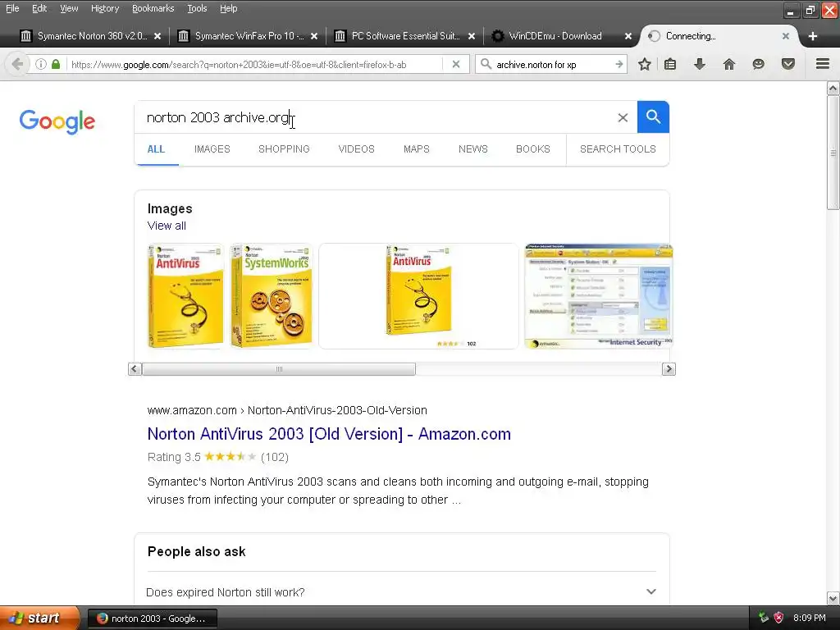Viewport: 840px width, 630px height.
Task: Switch to the PC Software Essential Suite tab
Action: coord(405,36)
